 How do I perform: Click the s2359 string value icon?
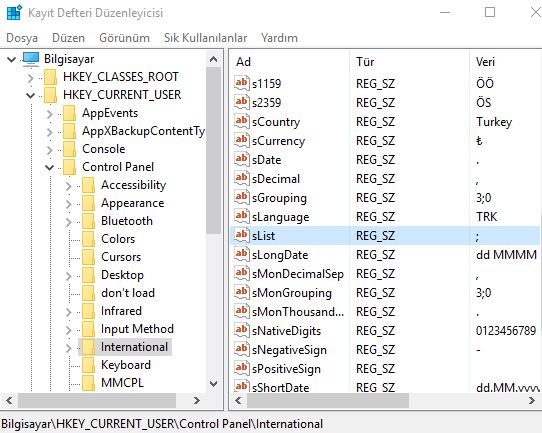click(x=242, y=102)
